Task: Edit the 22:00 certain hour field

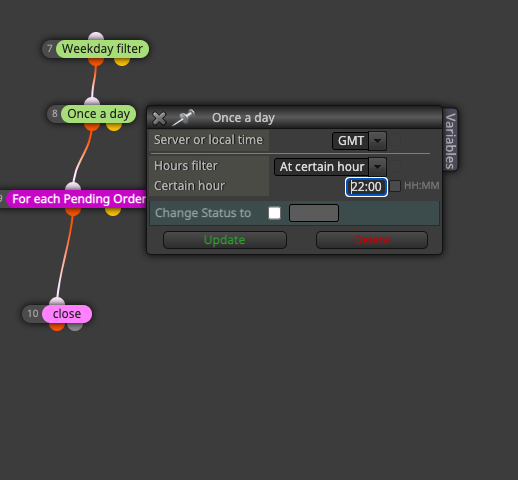Action: (366, 187)
